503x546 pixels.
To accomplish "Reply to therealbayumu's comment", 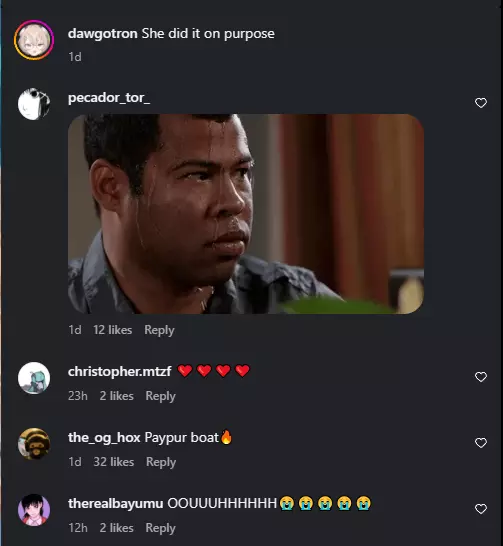I will coord(160,528).
